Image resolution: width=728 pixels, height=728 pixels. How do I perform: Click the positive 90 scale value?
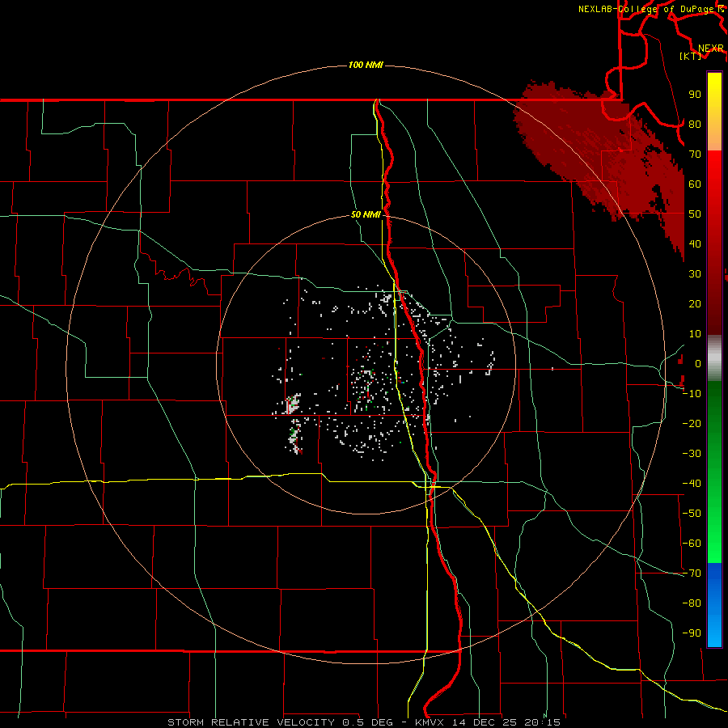click(x=695, y=95)
